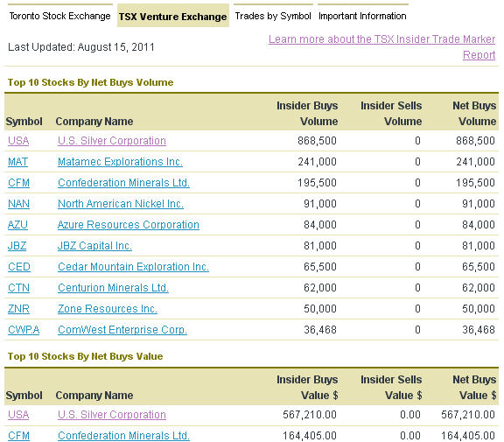Click the Insider Buys Value $ column header

pyautogui.click(x=307, y=388)
